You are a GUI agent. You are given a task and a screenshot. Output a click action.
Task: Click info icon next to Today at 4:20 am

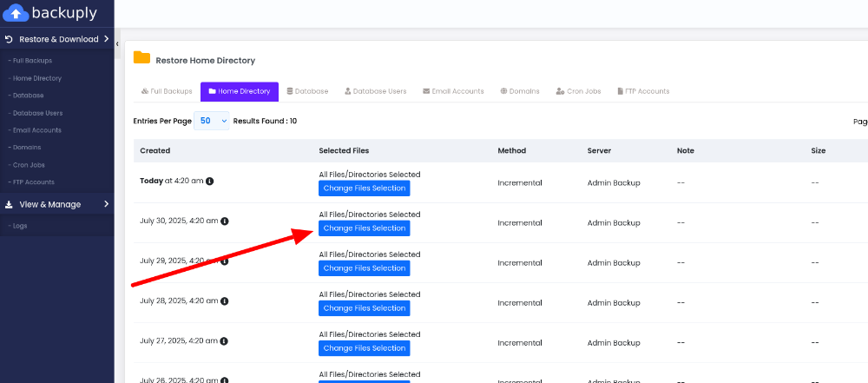click(x=210, y=182)
